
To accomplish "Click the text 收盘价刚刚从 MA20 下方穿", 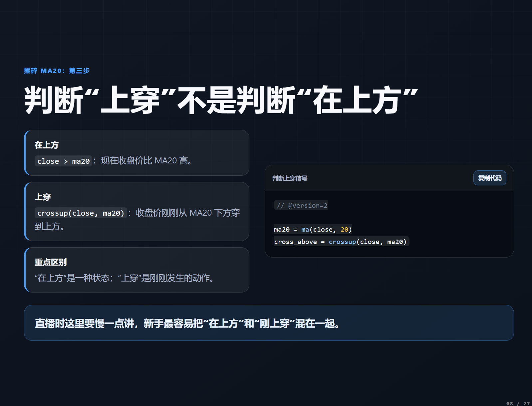I will point(188,213).
